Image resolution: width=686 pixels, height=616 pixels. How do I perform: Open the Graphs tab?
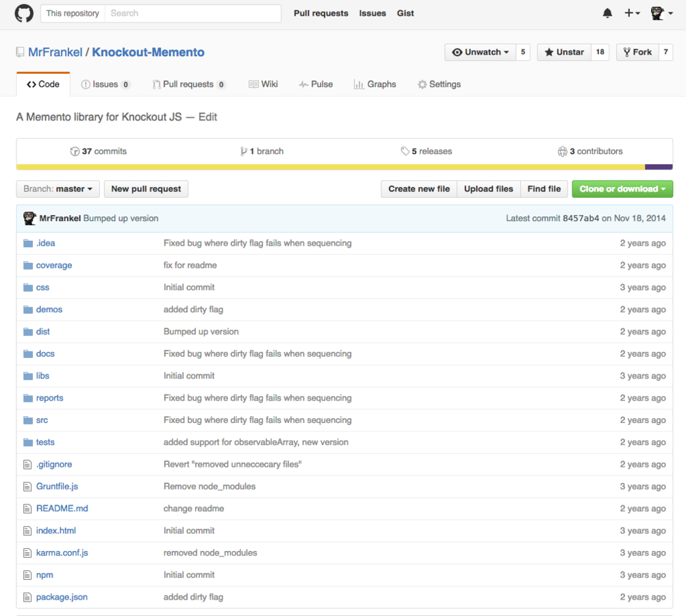click(375, 84)
